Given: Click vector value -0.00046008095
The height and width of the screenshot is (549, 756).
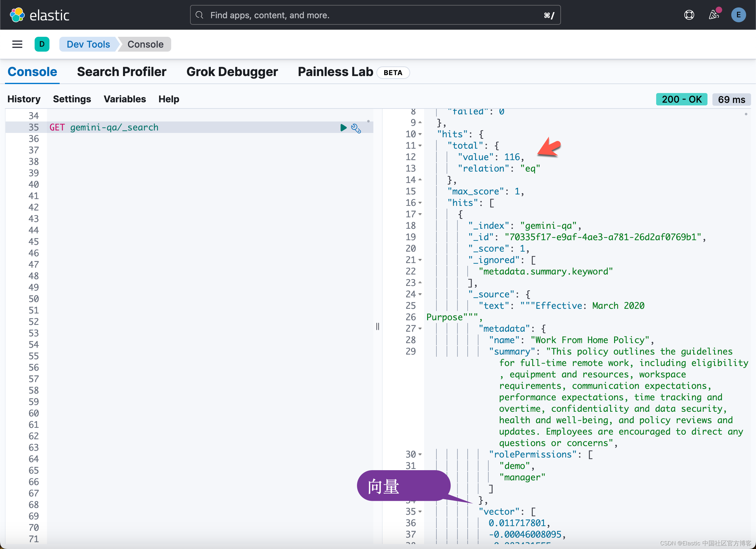Looking at the screenshot, I should coord(525,534).
